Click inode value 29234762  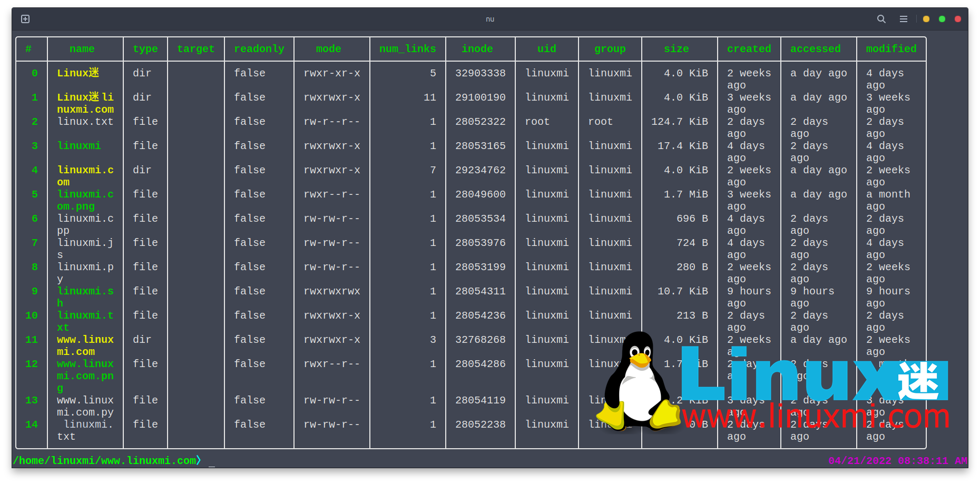[481, 170]
